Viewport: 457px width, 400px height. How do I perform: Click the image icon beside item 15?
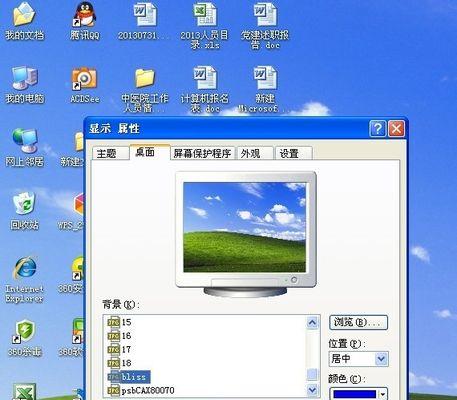(x=114, y=322)
